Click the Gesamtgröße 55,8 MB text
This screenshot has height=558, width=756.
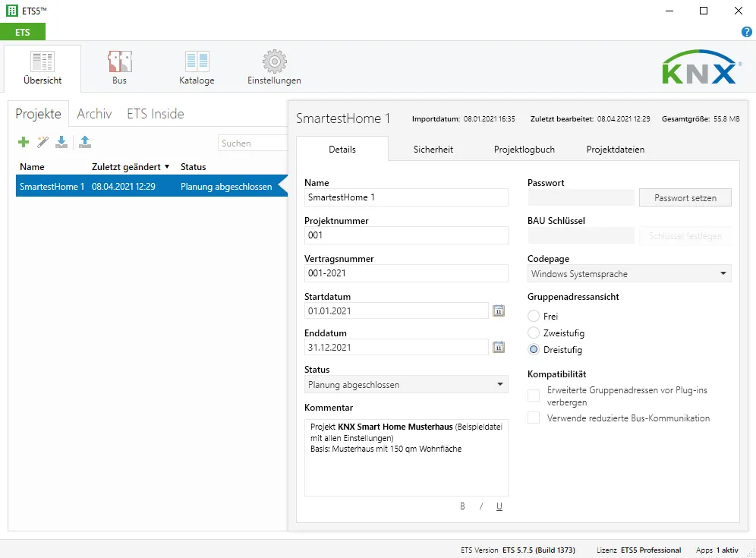click(x=701, y=118)
